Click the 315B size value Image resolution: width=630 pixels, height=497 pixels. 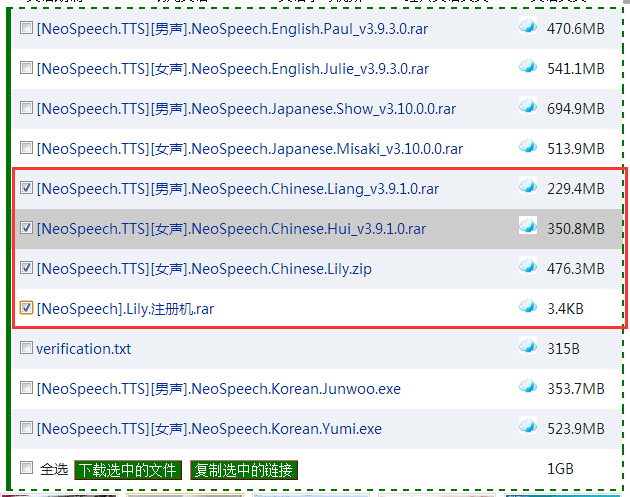click(563, 349)
